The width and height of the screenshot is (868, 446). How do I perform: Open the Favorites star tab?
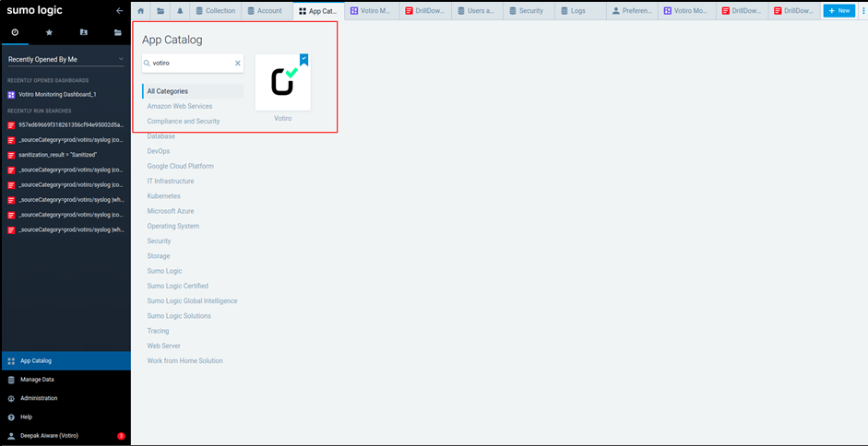click(x=49, y=32)
